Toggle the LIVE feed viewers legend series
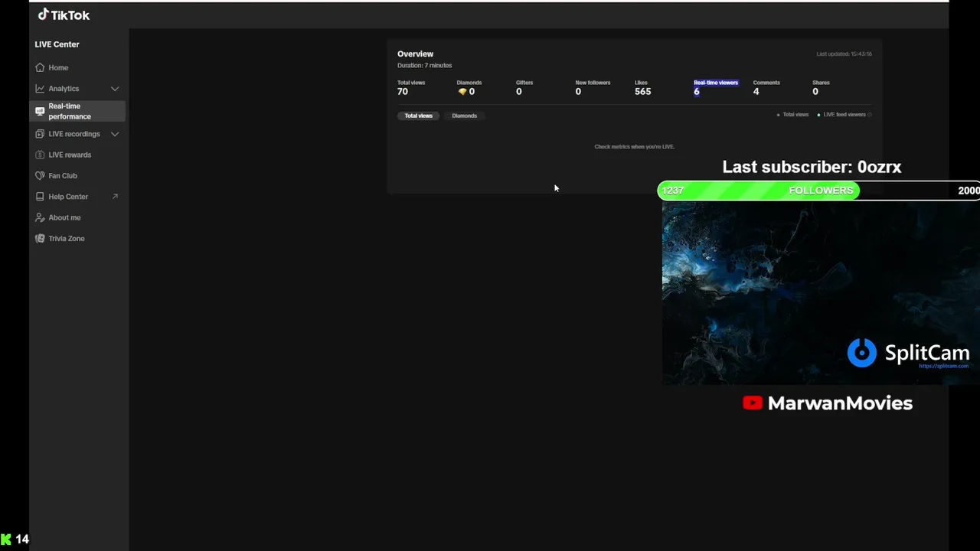980x551 pixels. [x=841, y=115]
